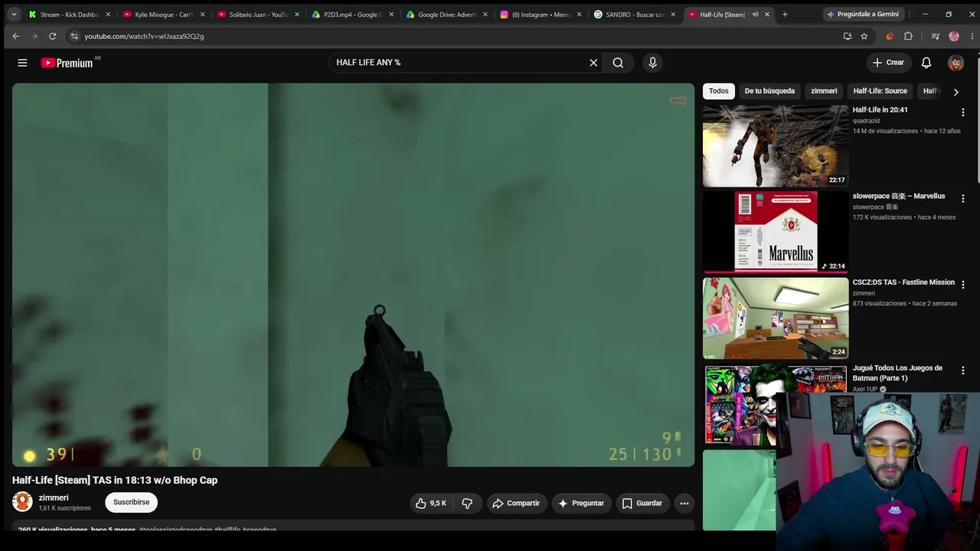Open a new browser tab

pyautogui.click(x=785, y=15)
